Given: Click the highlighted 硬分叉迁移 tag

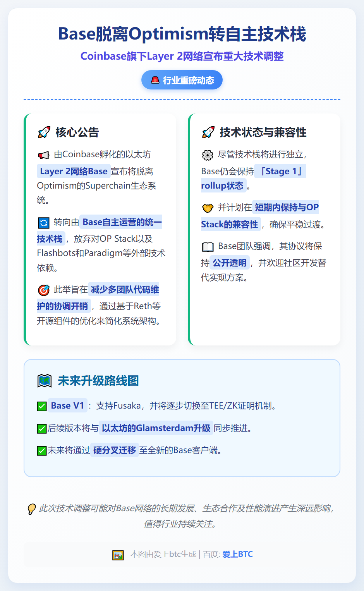Looking at the screenshot, I should coord(115,450).
